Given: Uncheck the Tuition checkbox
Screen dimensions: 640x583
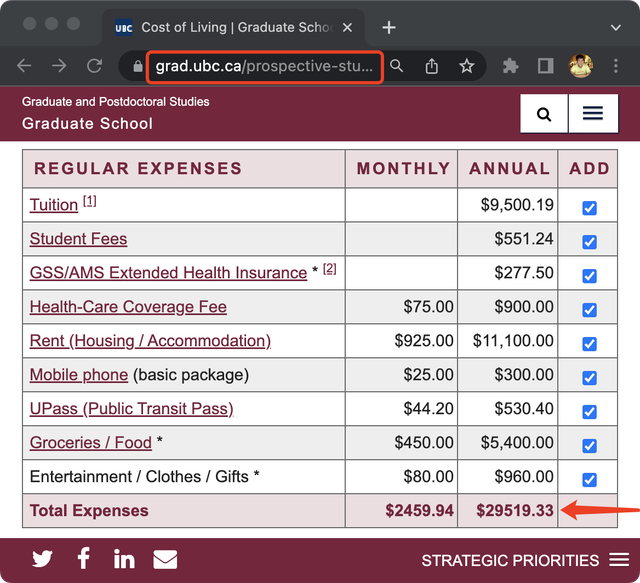Looking at the screenshot, I should tap(589, 208).
